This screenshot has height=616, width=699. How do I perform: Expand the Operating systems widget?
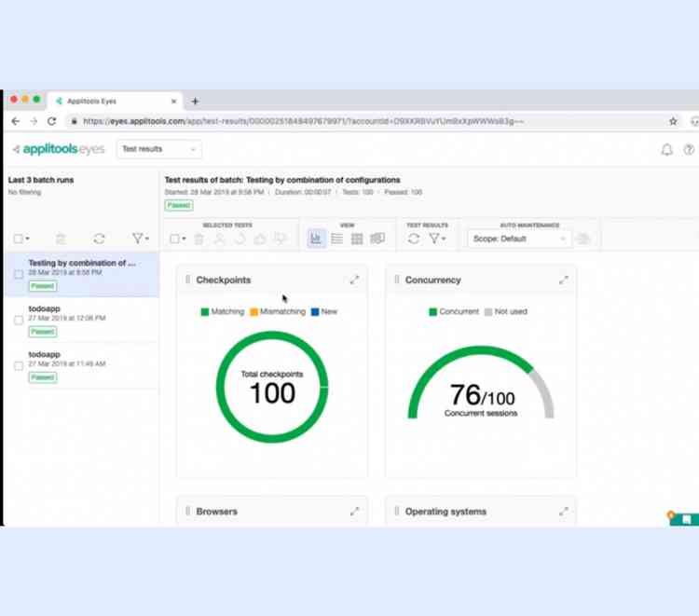[564, 512]
